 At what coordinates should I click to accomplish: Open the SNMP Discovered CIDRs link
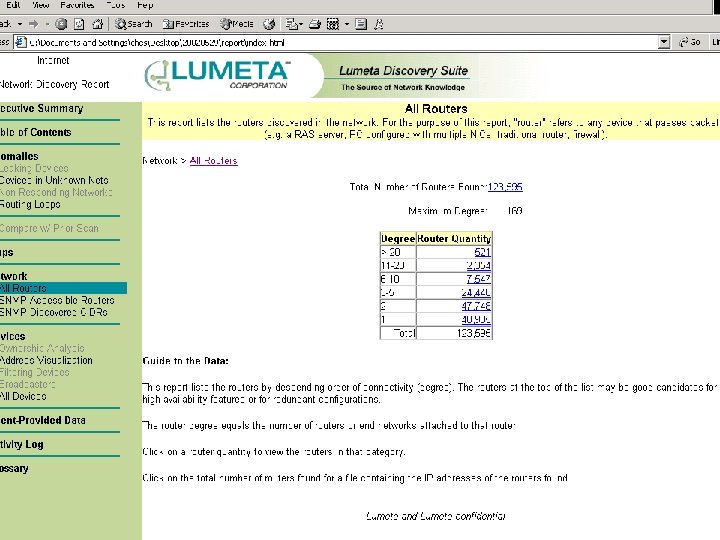(54, 312)
